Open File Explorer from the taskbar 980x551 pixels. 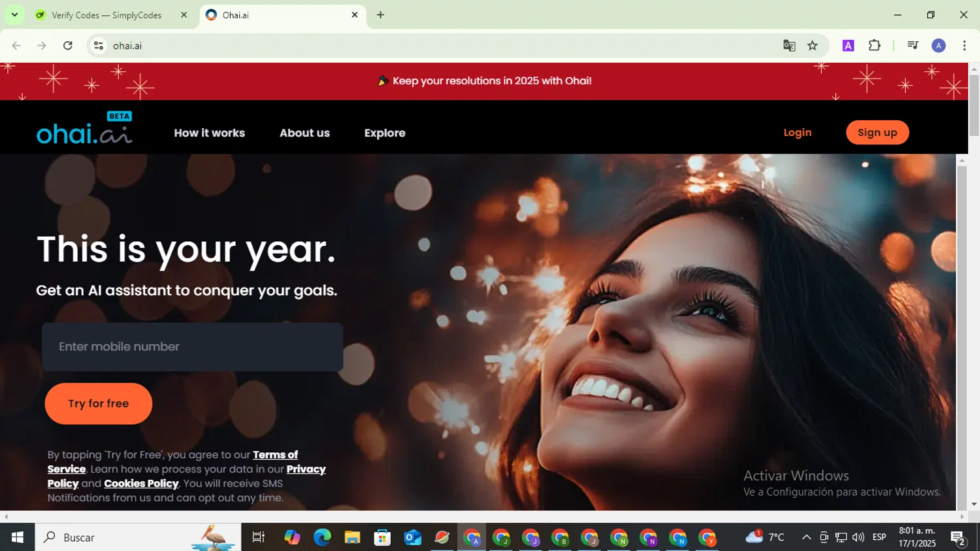(x=352, y=537)
